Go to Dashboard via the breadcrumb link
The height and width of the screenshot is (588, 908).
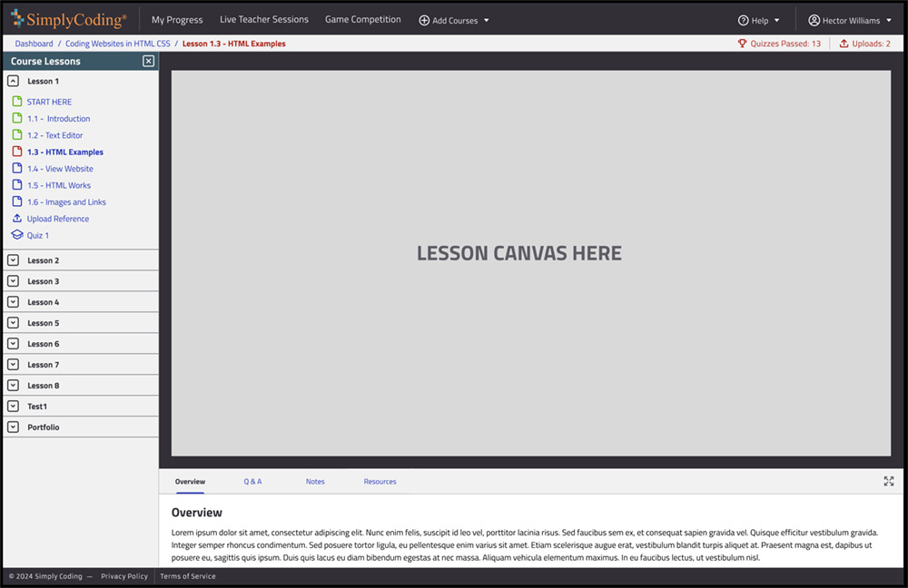coord(34,43)
